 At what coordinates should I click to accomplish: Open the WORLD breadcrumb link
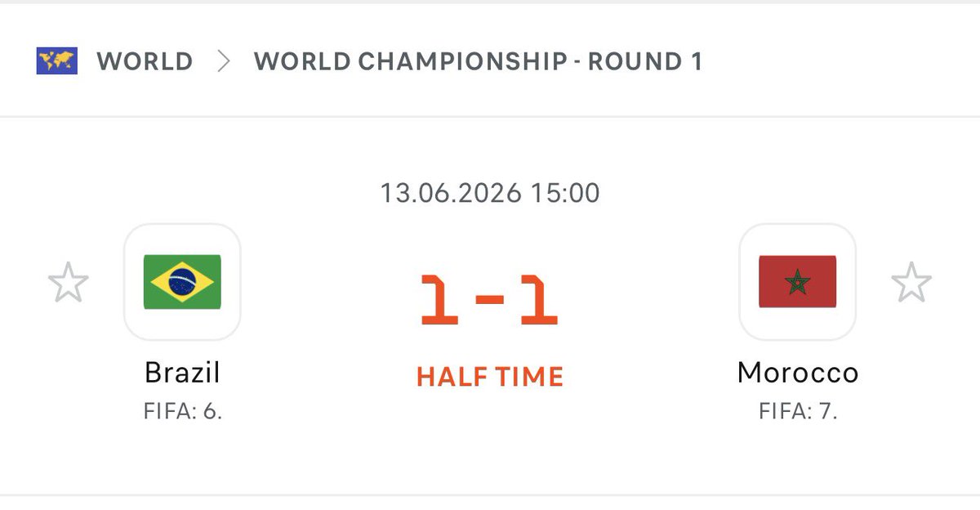tap(145, 61)
